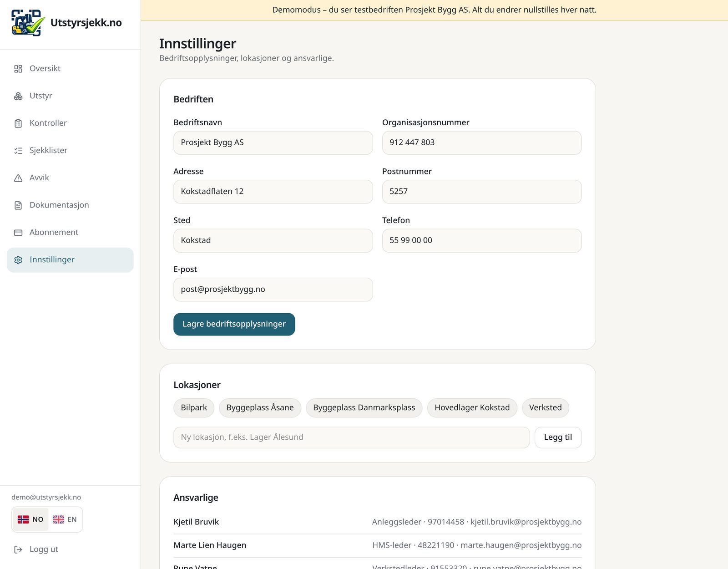Click the Legg til button

pyautogui.click(x=558, y=437)
